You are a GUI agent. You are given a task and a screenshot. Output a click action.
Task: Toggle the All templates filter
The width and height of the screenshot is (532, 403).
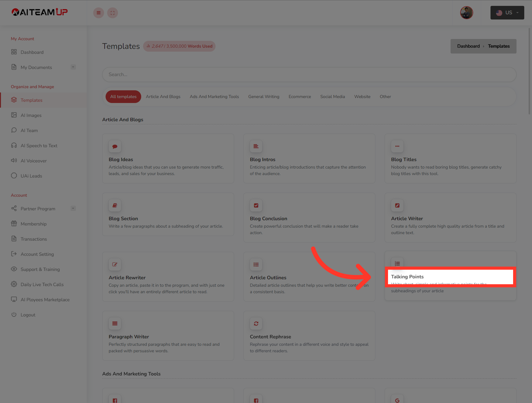pos(123,96)
